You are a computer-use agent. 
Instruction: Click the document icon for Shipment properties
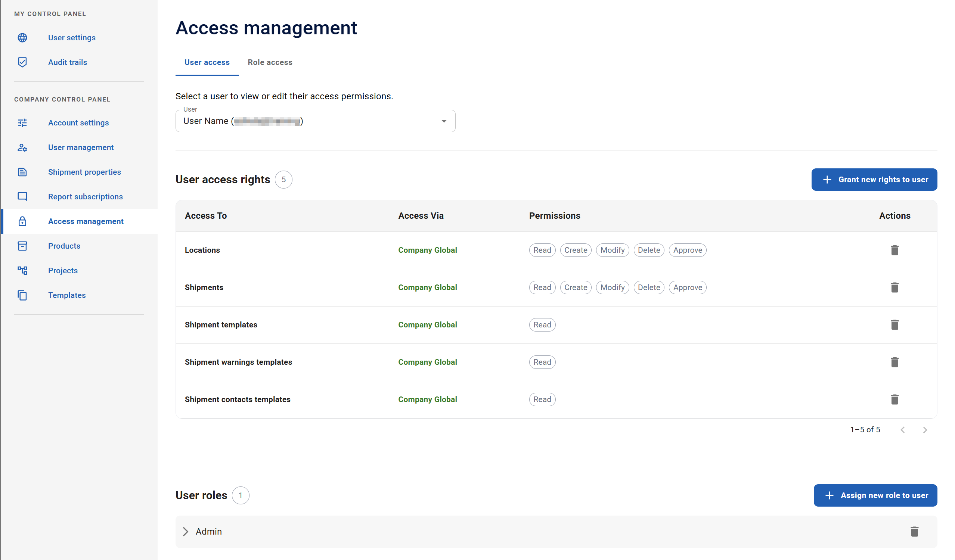22,172
